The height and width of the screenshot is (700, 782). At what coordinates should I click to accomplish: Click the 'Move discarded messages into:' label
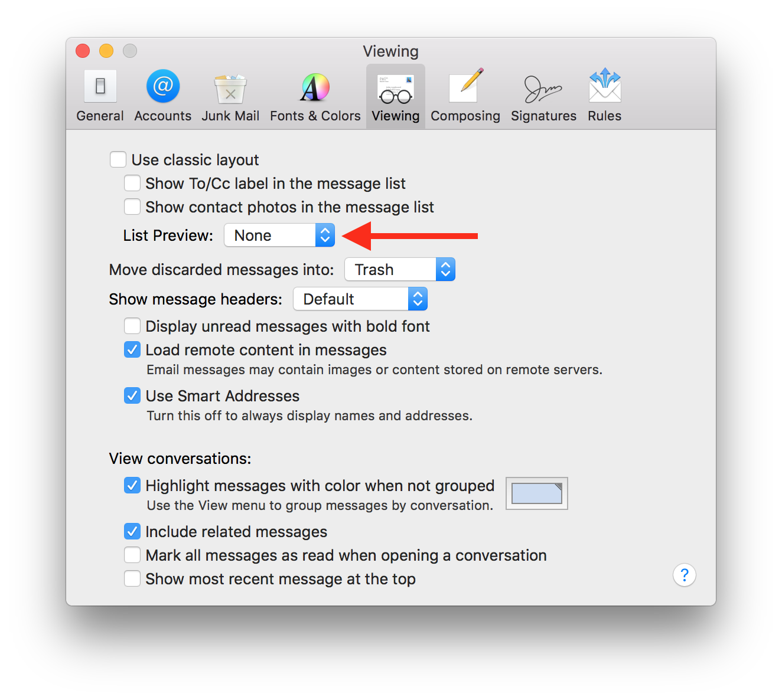[x=221, y=270]
